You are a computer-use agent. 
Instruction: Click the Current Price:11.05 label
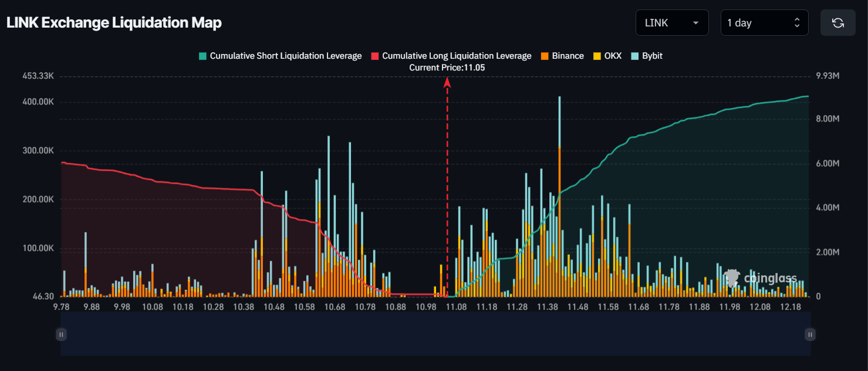click(447, 68)
